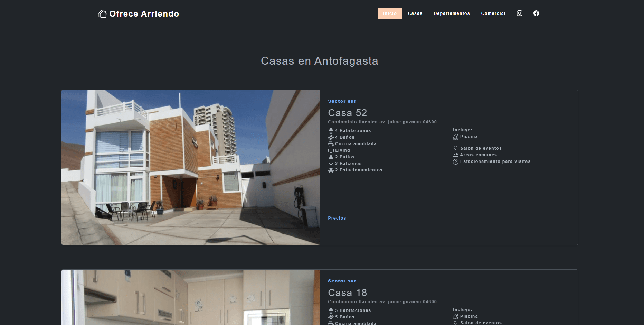
Task: Click the car icon next to 2 Estacionamientos
Action: pos(331,170)
